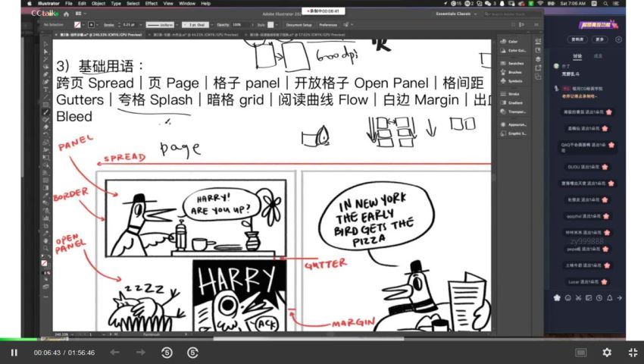Viewport: 644px width, 364px height.
Task: Open the Type menu
Action: click(x=116, y=3)
